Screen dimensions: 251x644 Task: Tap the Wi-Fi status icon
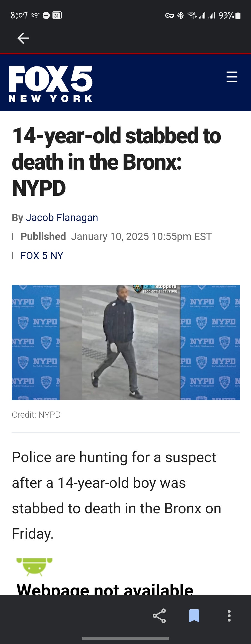pyautogui.click(x=192, y=15)
